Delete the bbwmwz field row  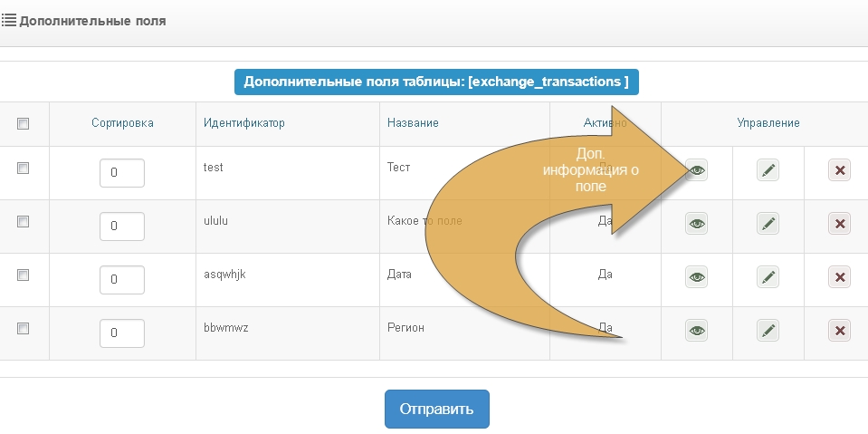click(x=839, y=331)
